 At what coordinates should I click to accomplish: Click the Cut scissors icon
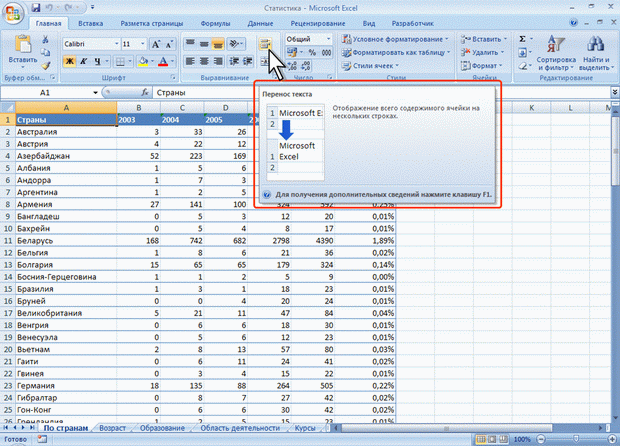pos(45,40)
